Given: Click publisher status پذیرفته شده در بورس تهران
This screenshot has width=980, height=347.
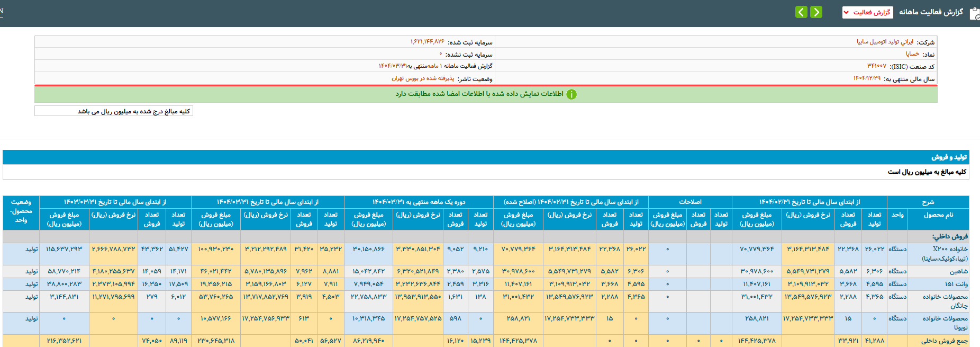Looking at the screenshot, I should click(423, 78).
